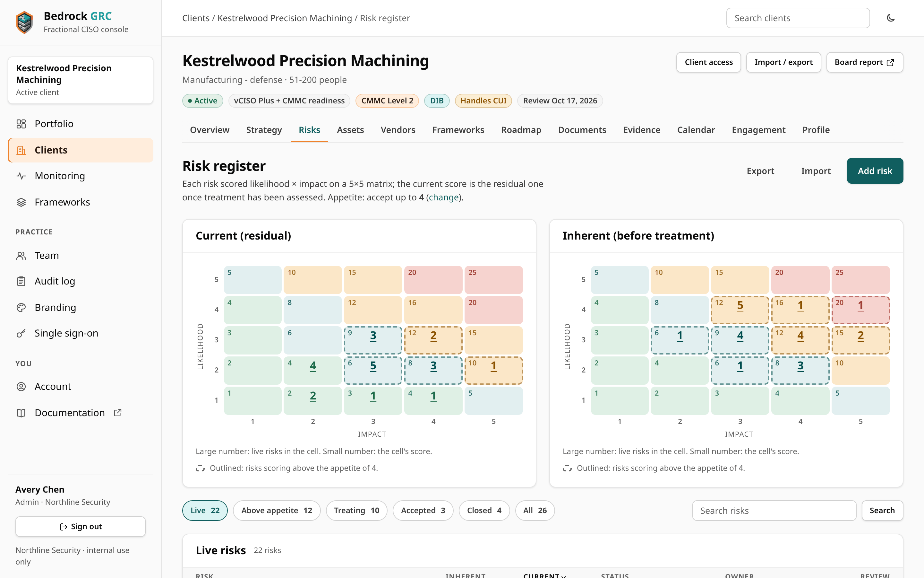Click the Add risk button
Image resolution: width=924 pixels, height=578 pixels.
pyautogui.click(x=875, y=171)
